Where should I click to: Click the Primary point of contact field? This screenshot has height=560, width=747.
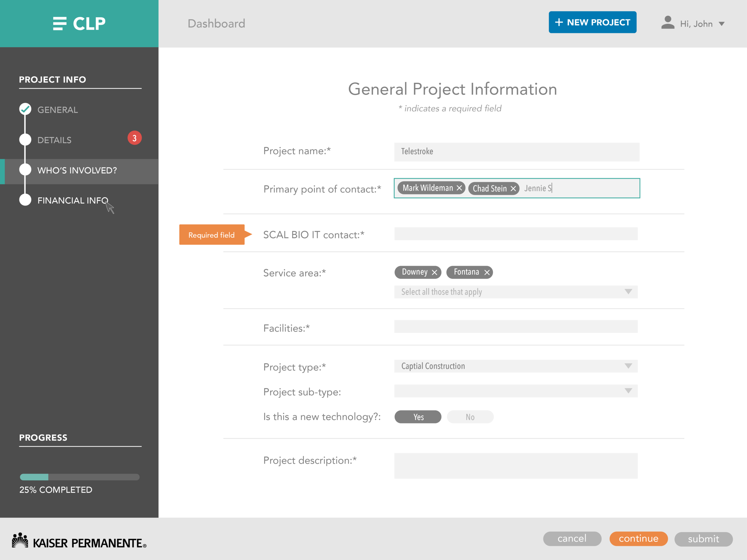click(x=517, y=188)
